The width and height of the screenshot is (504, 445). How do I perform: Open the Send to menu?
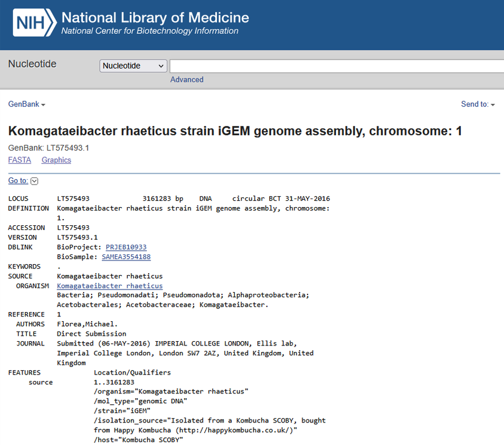tap(478, 104)
